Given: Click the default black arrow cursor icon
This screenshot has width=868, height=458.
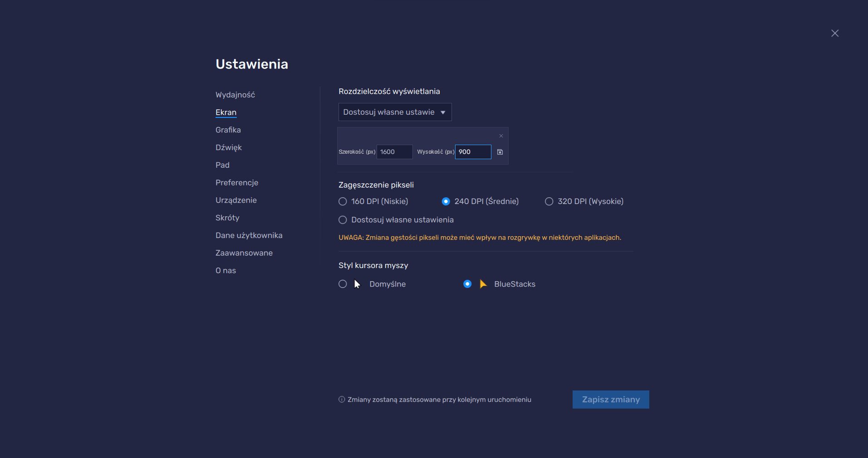Looking at the screenshot, I should point(357,284).
